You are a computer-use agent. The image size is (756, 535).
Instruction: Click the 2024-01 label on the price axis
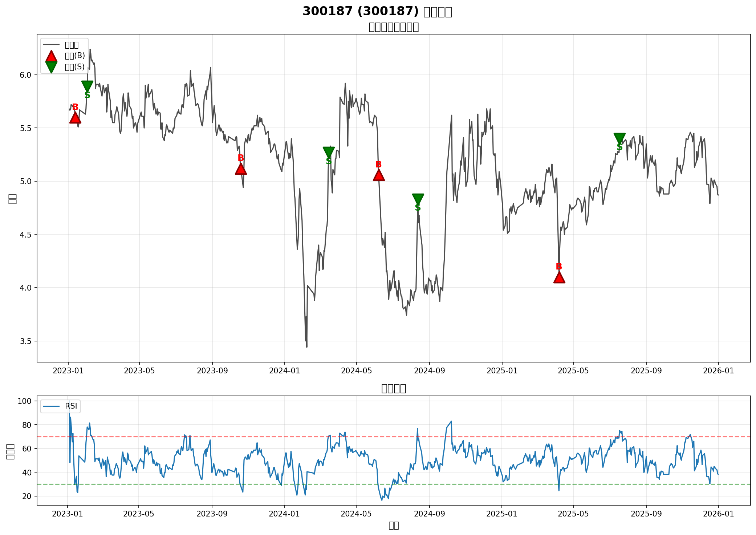285,371
